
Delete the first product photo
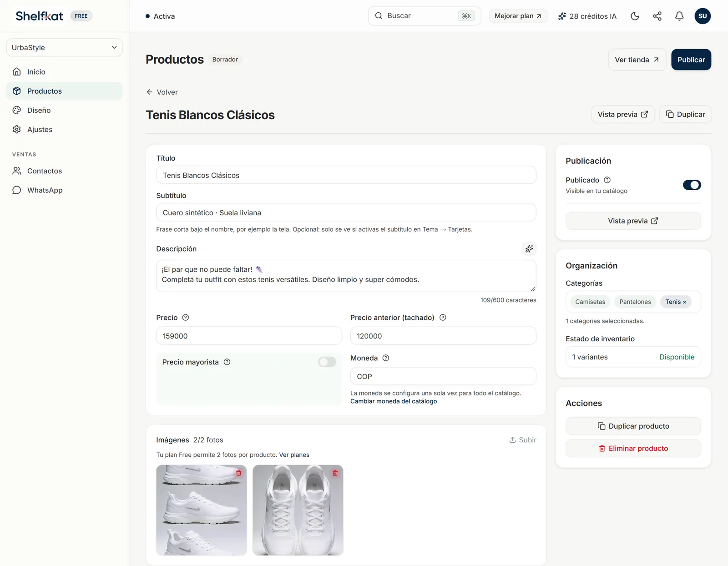point(238,473)
